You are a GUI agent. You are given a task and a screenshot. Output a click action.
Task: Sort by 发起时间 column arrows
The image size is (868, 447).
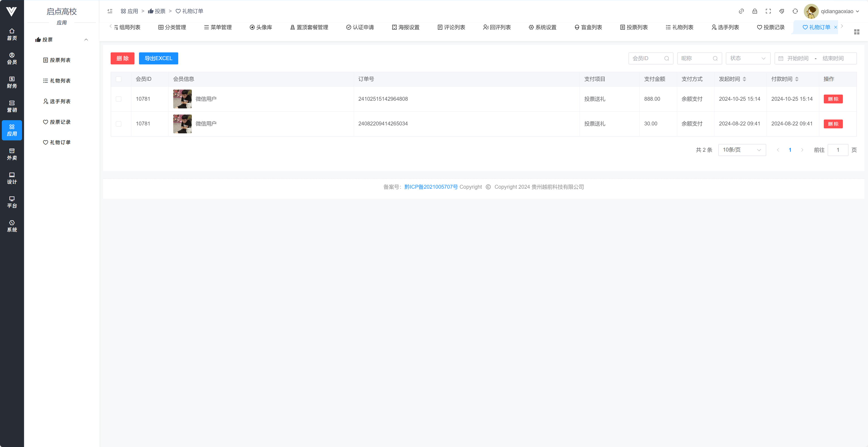[x=744, y=79]
